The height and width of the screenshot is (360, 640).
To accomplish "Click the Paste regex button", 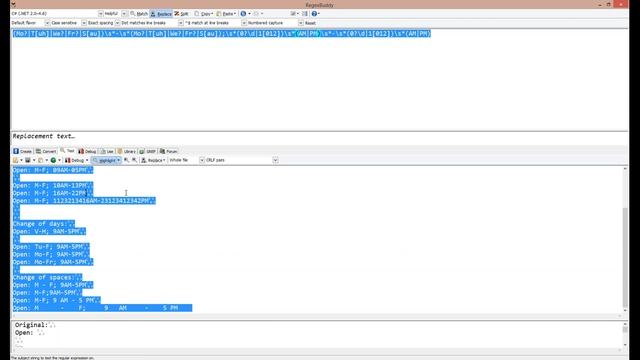I will coord(226,14).
